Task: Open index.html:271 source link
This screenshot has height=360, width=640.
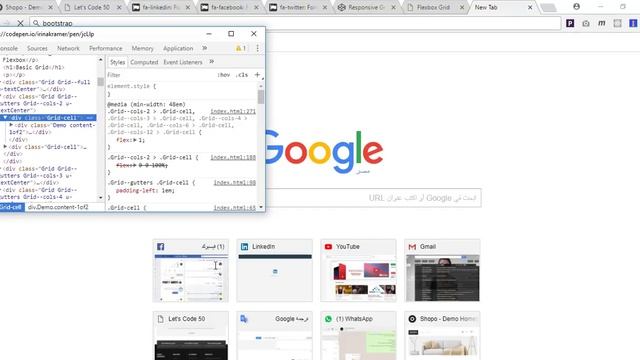Action: [x=233, y=111]
